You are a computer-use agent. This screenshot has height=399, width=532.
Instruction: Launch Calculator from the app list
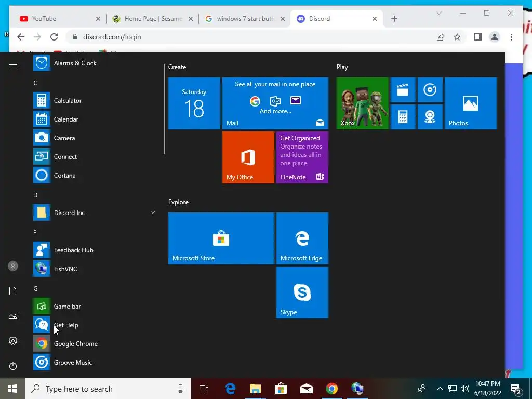95,100
